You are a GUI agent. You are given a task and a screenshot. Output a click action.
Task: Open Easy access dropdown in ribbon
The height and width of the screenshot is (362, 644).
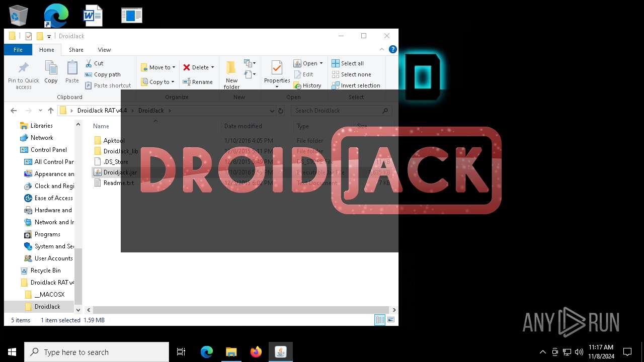250,74
